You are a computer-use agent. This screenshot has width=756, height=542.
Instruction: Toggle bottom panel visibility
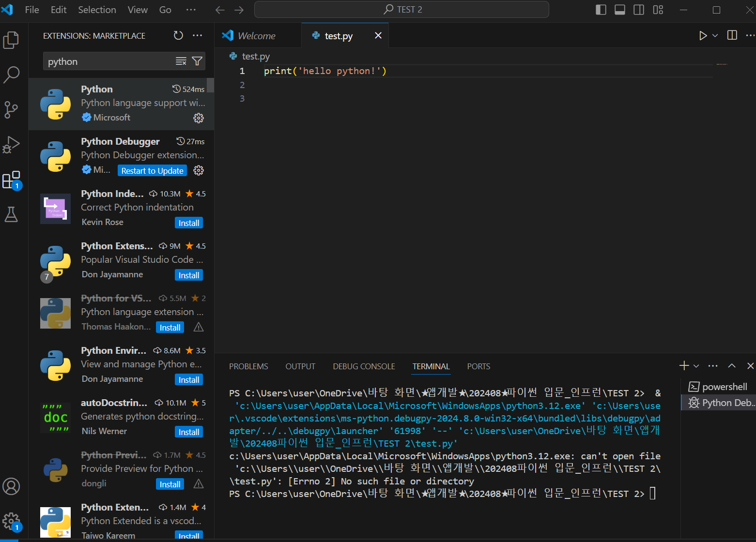(620, 10)
